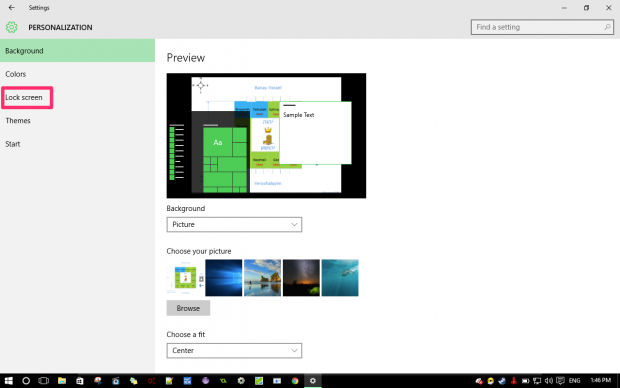Open the Windows Start menu
Screen dimensions: 620x388
click(8, 380)
